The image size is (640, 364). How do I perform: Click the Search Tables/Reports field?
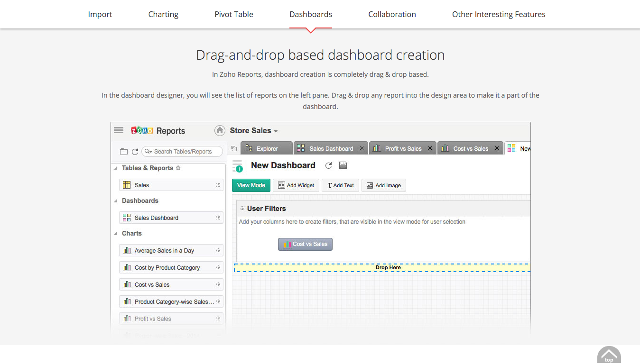click(x=182, y=152)
